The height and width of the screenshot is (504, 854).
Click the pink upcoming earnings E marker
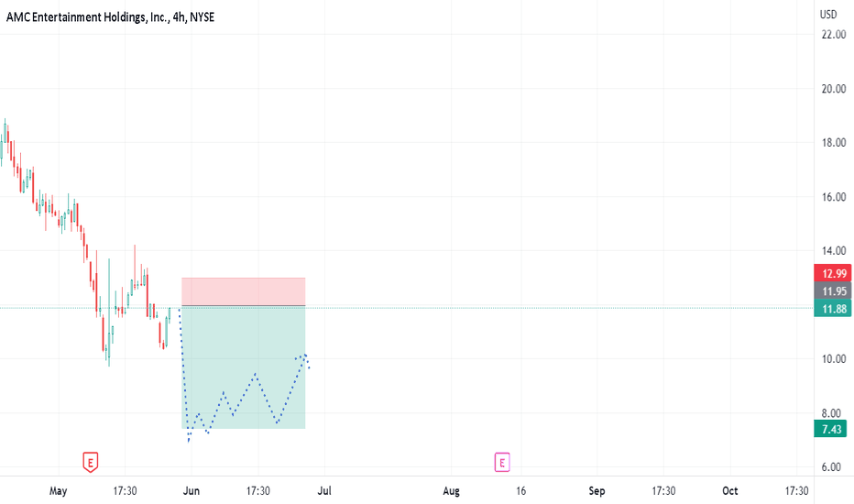click(x=501, y=463)
